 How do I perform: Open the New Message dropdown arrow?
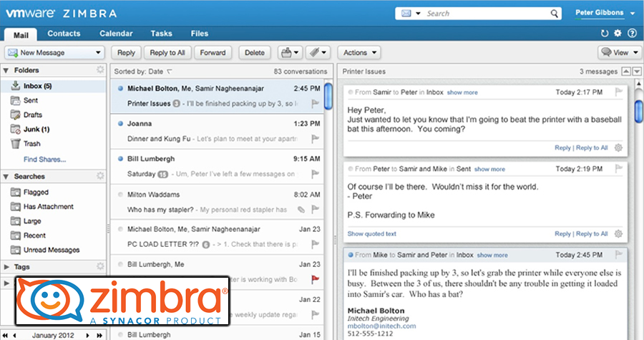point(98,52)
